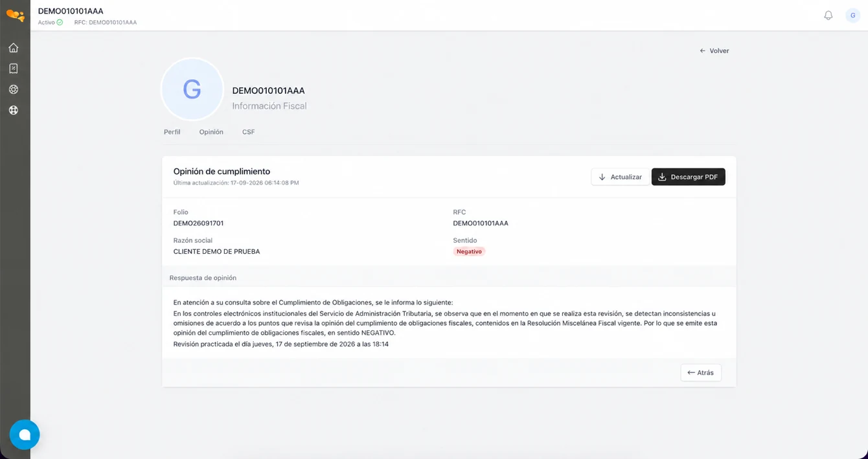Viewport: 868px width, 459px height.
Task: Click the header title DEMO010101AAA
Action: click(71, 11)
